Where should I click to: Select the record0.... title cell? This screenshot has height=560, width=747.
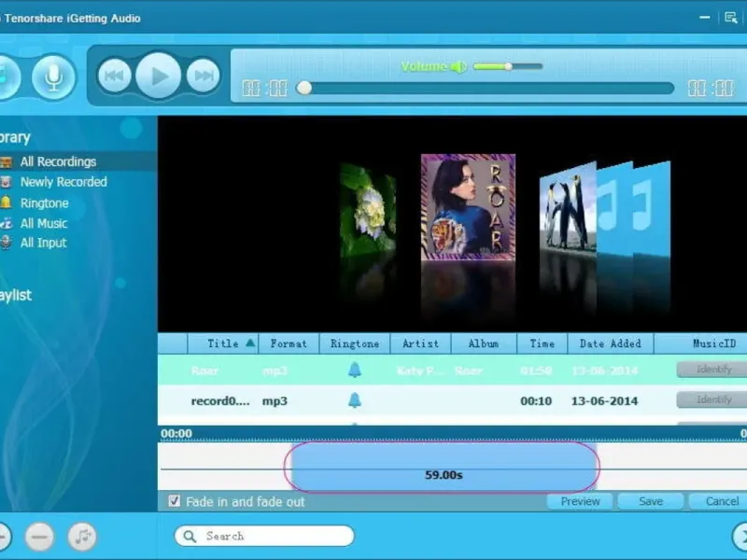220,401
